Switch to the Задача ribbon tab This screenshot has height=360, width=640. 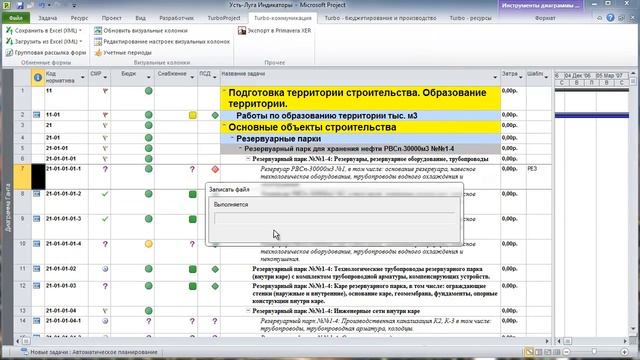(x=47, y=18)
